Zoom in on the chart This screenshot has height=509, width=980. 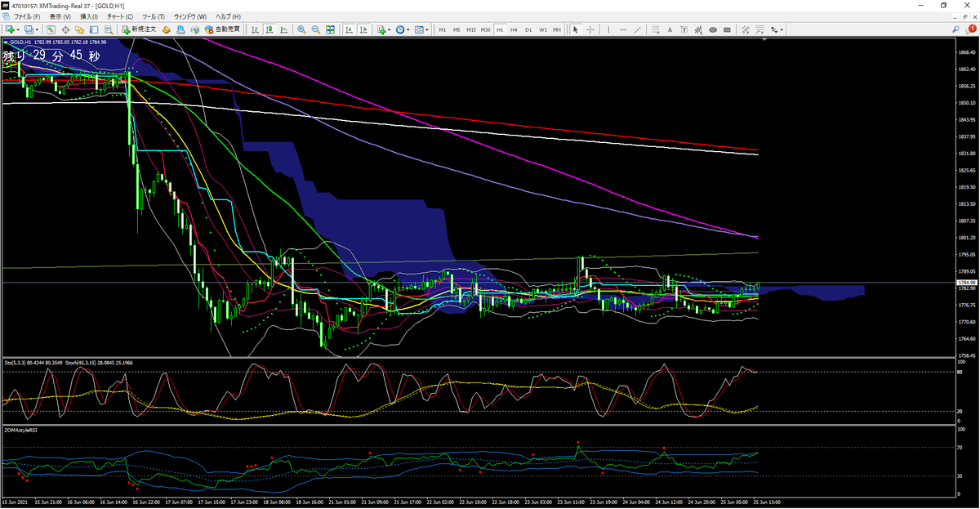pos(301,29)
